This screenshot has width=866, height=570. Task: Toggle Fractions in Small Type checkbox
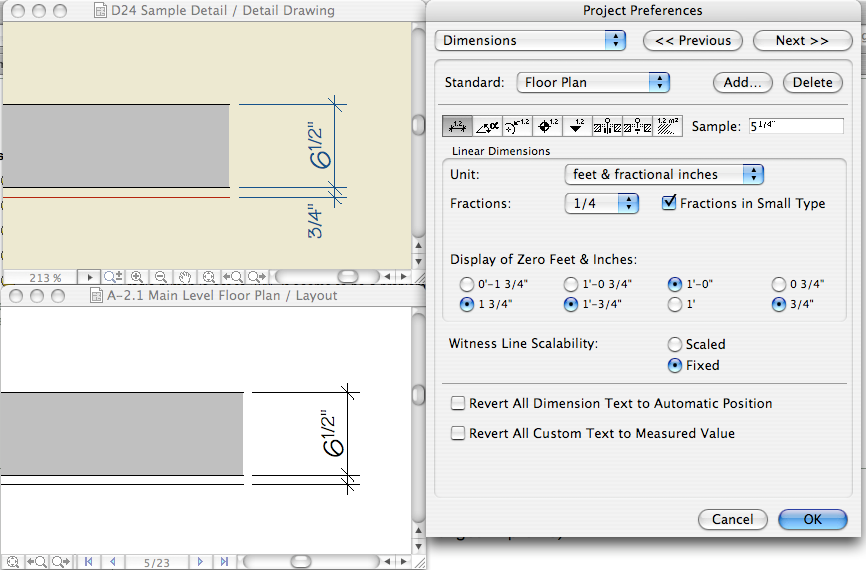click(670, 203)
